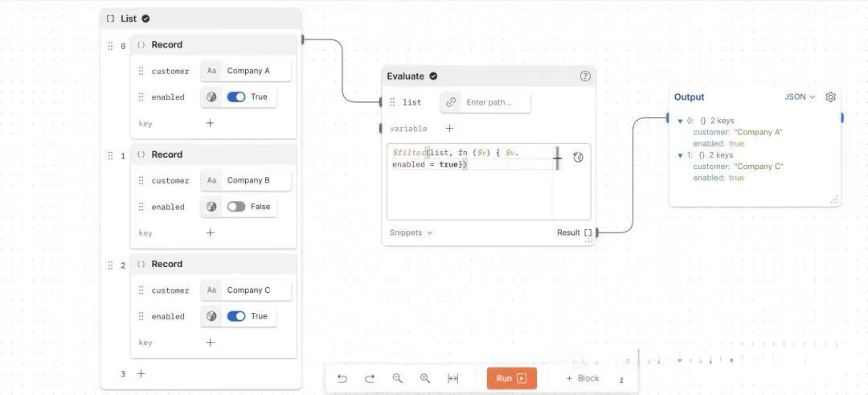Viewport: 868px width, 395px height.
Task: Turn on enabled toggle for Company B
Action: point(235,207)
